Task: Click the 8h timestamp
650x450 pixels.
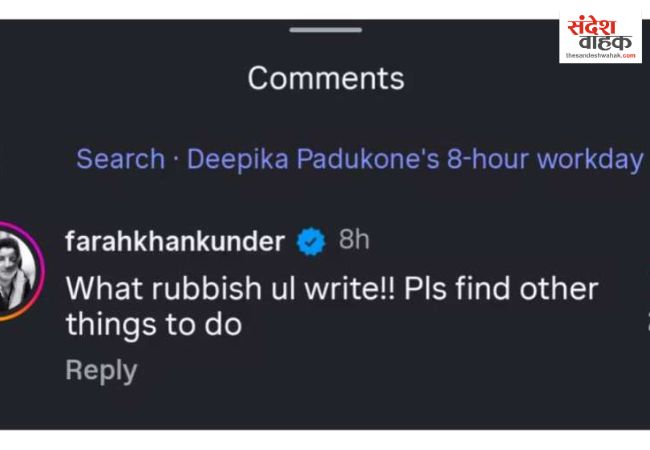Action: (x=354, y=240)
